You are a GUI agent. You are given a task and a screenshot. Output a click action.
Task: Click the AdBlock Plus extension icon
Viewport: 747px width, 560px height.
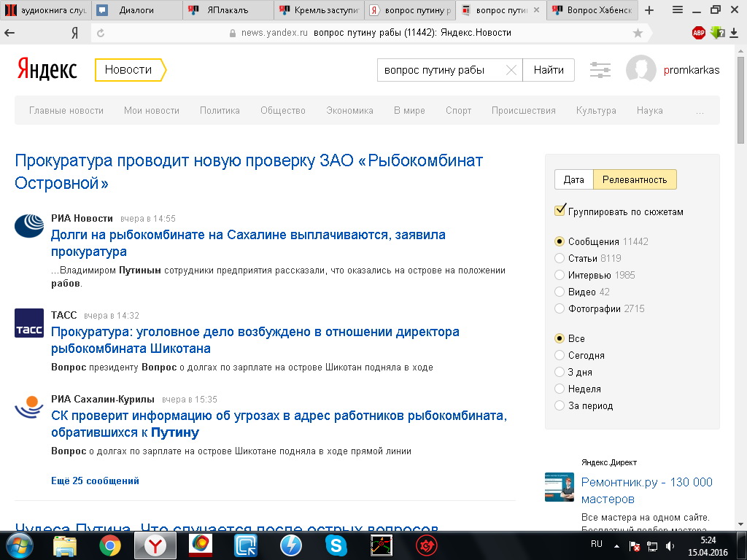click(x=698, y=32)
